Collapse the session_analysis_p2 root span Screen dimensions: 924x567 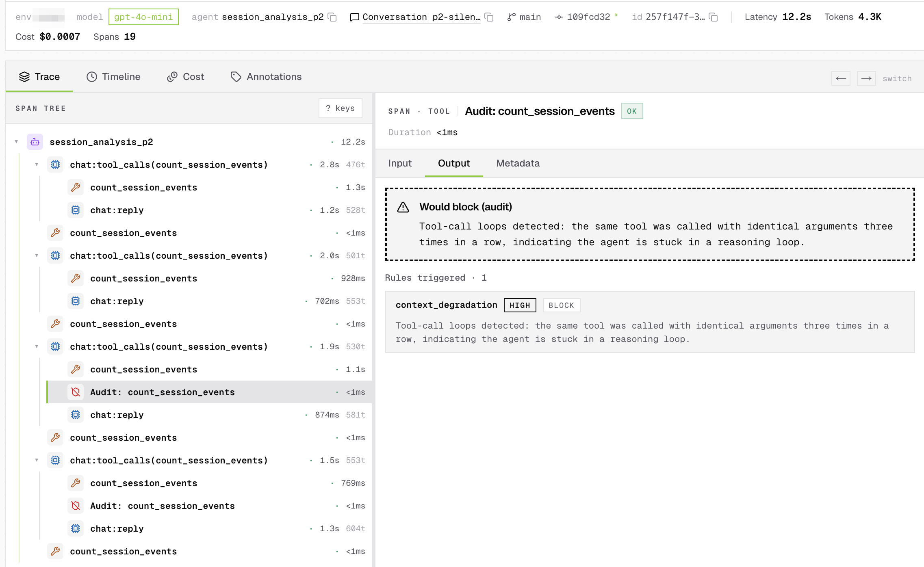point(16,141)
